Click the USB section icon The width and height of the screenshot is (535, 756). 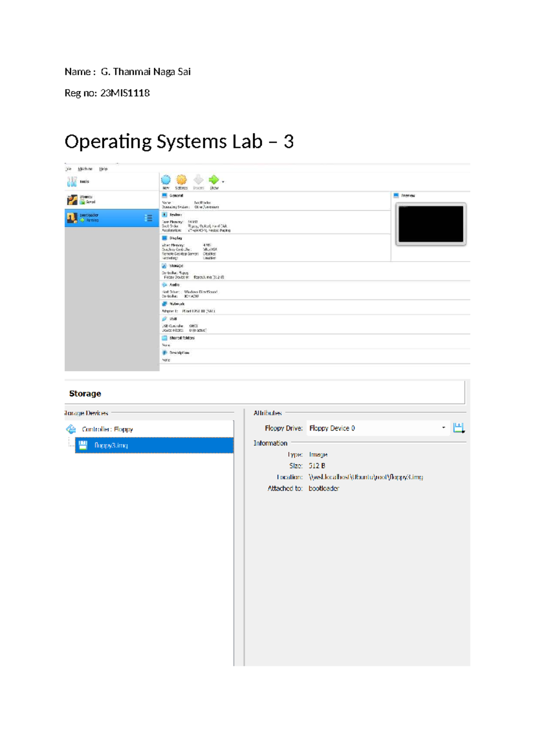tap(165, 319)
